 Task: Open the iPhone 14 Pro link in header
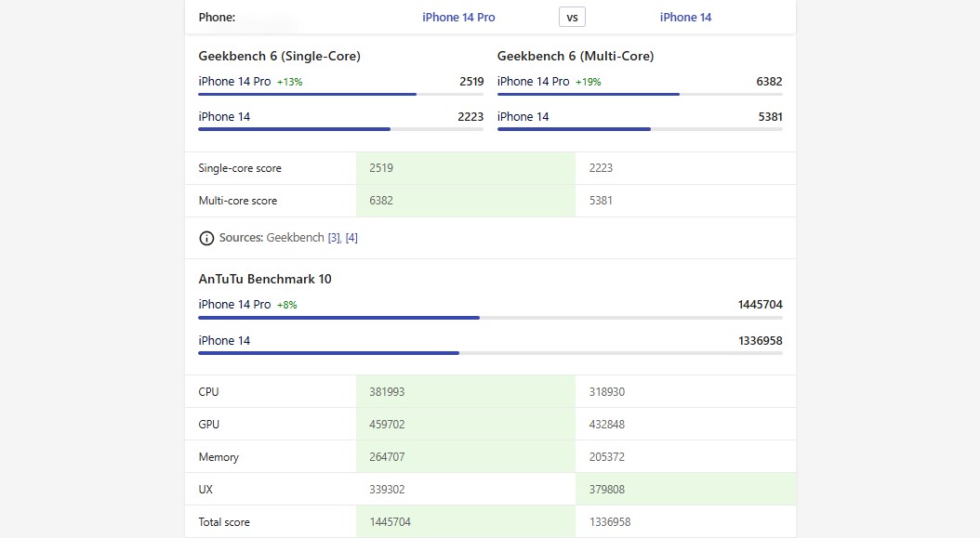click(458, 18)
